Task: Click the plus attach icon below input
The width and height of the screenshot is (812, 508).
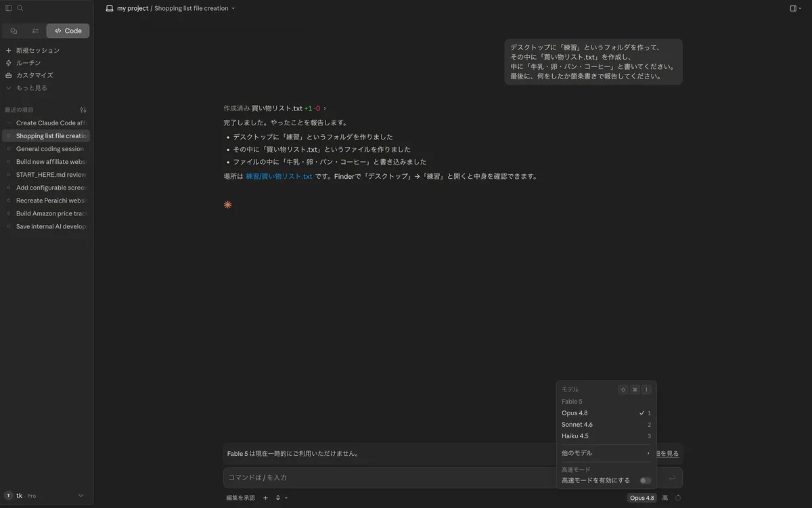Action: [x=265, y=498]
